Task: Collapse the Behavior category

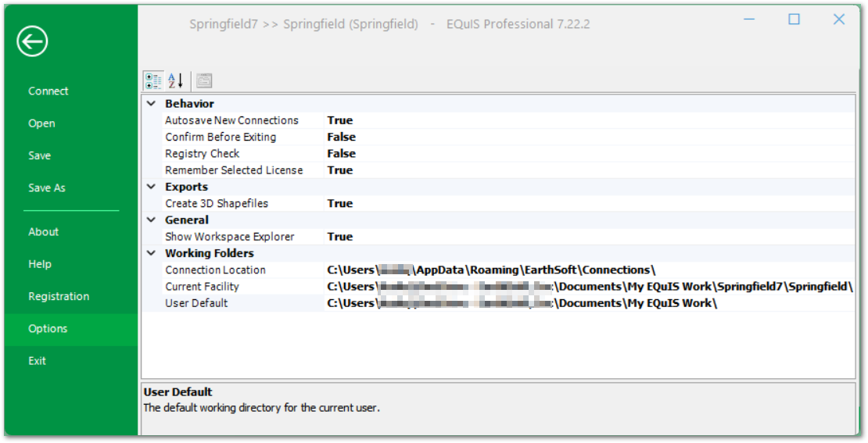Action: 152,104
